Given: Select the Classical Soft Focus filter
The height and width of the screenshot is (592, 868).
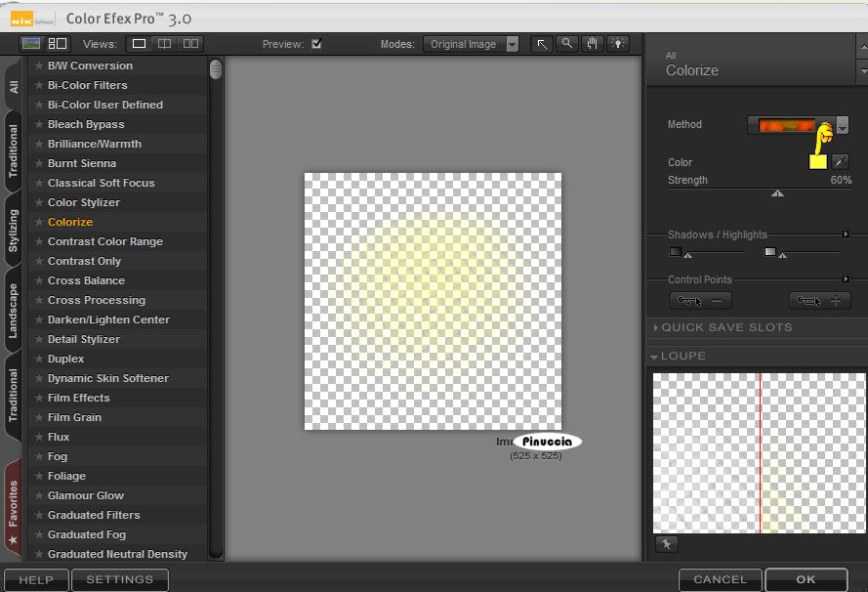Looking at the screenshot, I should [x=101, y=183].
